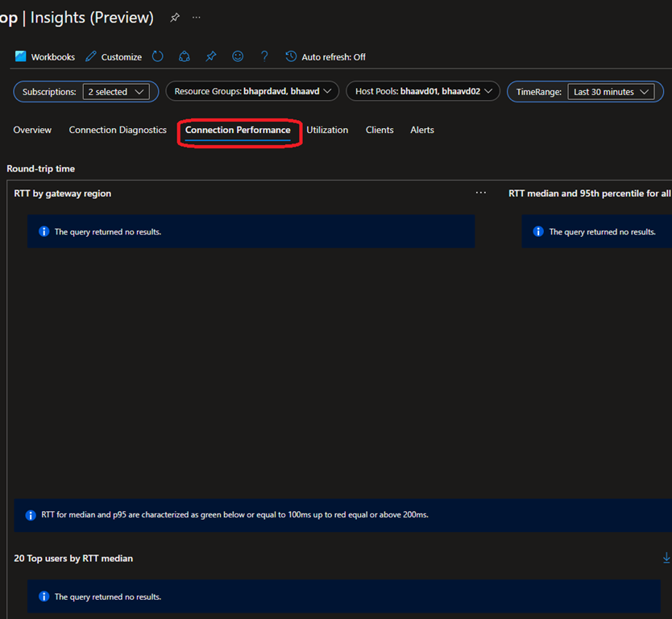Expand the Subscriptions dropdown
The width and height of the screenshot is (672, 619).
click(x=116, y=92)
